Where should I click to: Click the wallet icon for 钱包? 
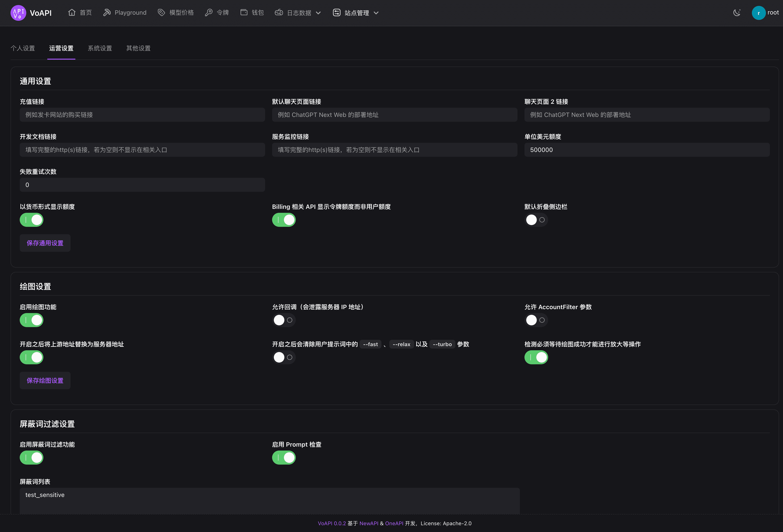tap(244, 12)
